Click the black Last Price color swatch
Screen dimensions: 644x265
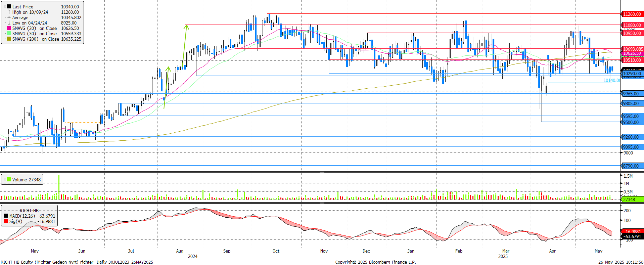point(9,6)
